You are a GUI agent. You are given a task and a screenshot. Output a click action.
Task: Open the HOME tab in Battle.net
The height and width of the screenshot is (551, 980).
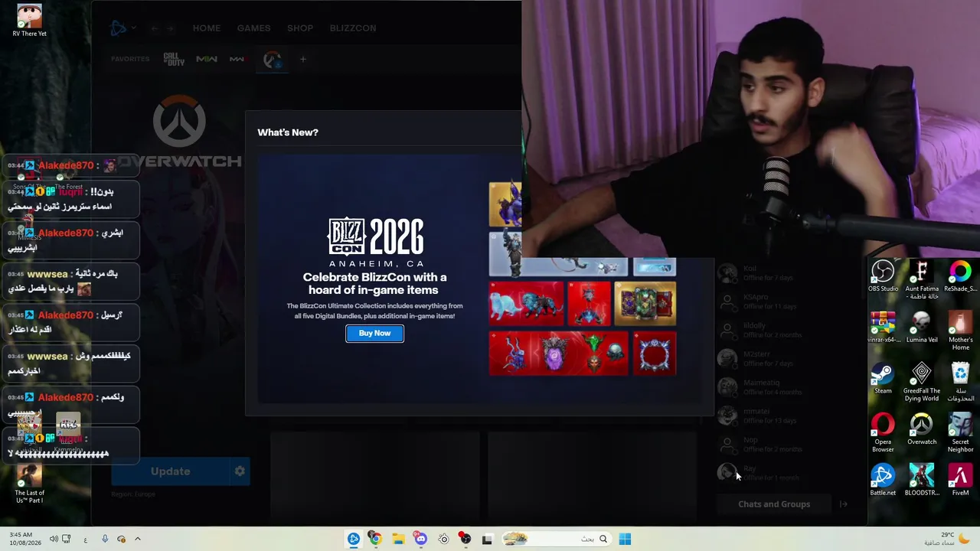207,28
